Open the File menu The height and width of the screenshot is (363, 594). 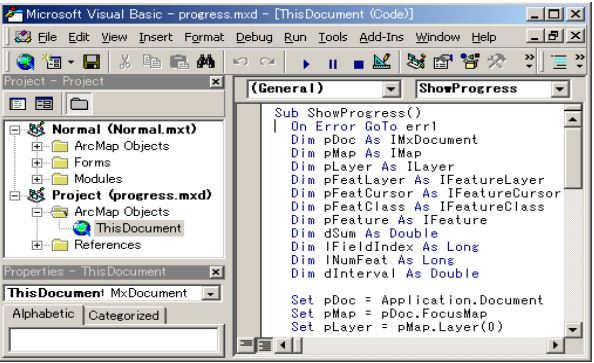[47, 37]
